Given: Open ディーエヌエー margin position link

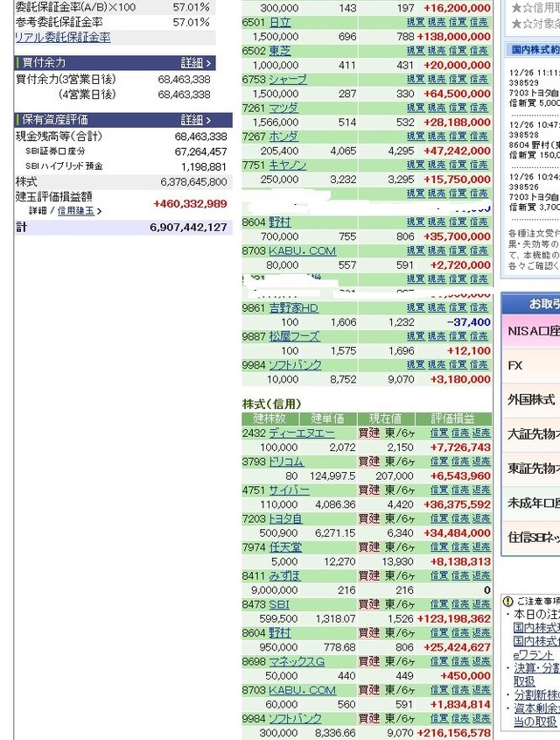Looking at the screenshot, I should click(x=302, y=433).
